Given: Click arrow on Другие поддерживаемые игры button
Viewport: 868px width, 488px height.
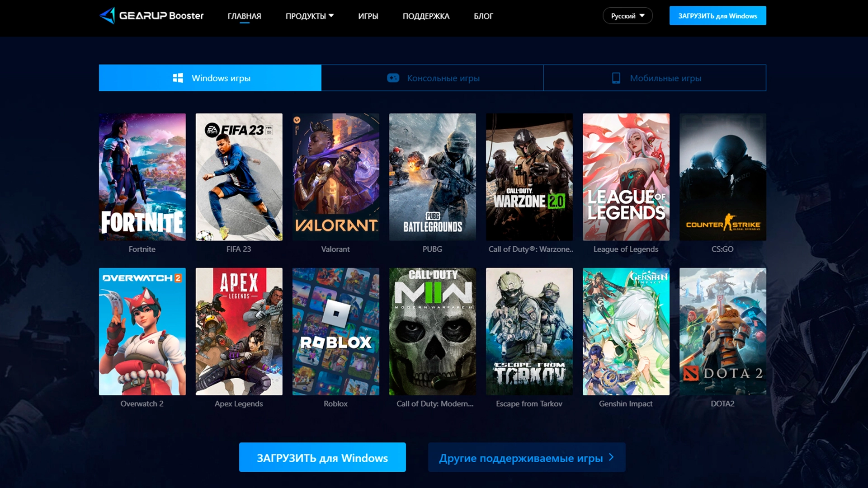Looking at the screenshot, I should tap(611, 457).
